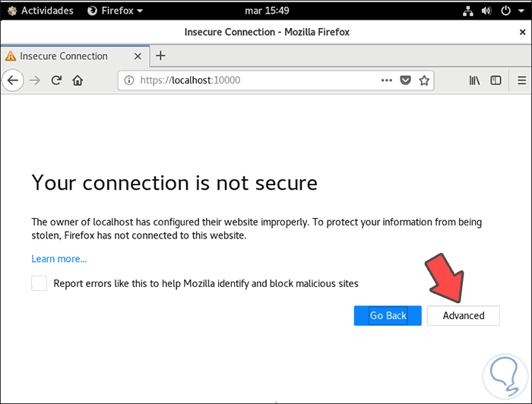Click the Advanced button
This screenshot has height=404, width=532.
pos(463,316)
